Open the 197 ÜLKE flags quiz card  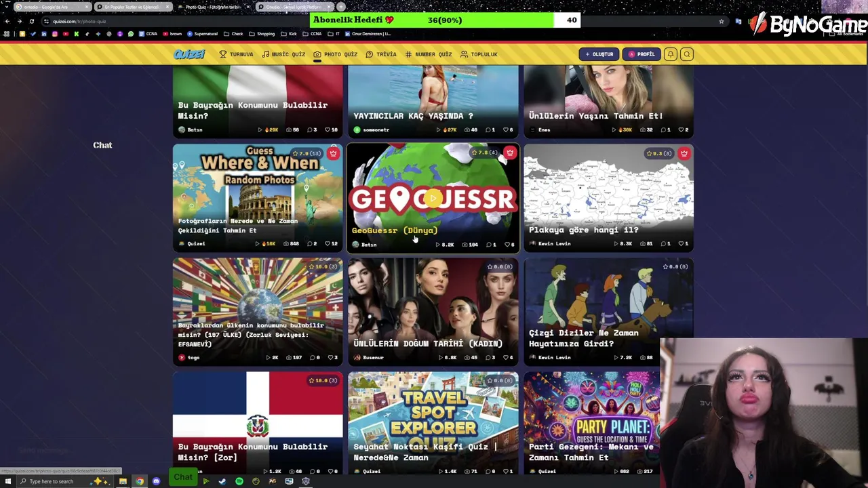(258, 312)
